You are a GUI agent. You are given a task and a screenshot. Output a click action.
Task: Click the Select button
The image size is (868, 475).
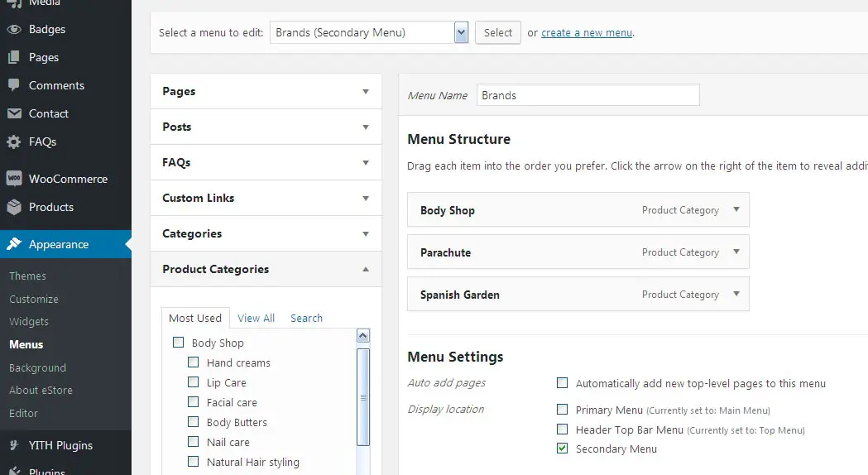(x=497, y=32)
